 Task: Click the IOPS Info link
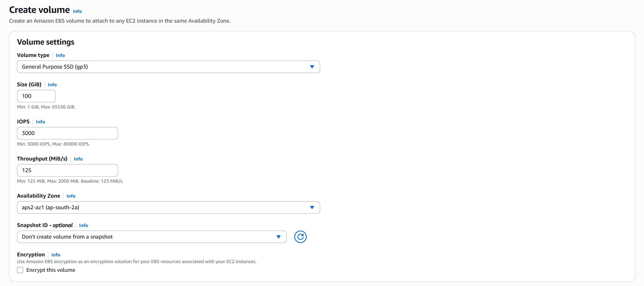40,122
